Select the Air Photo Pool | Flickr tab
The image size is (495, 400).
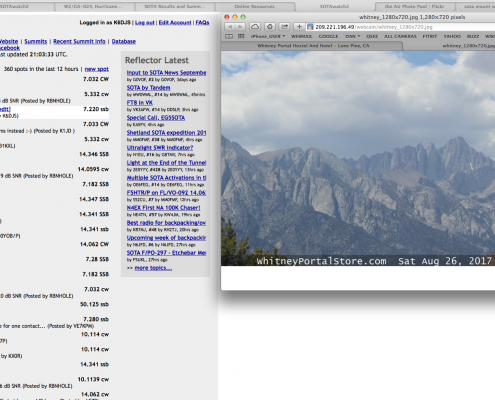414,6
